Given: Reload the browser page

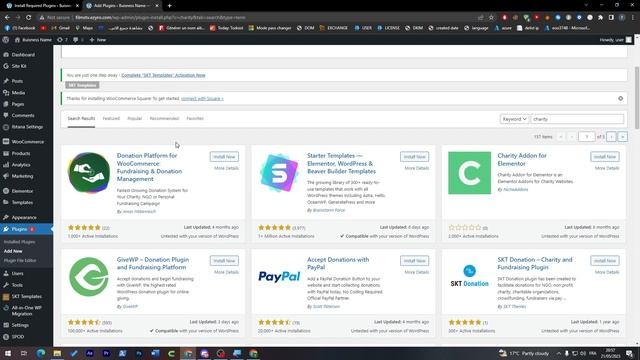Looking at the screenshot, I should [29, 18].
